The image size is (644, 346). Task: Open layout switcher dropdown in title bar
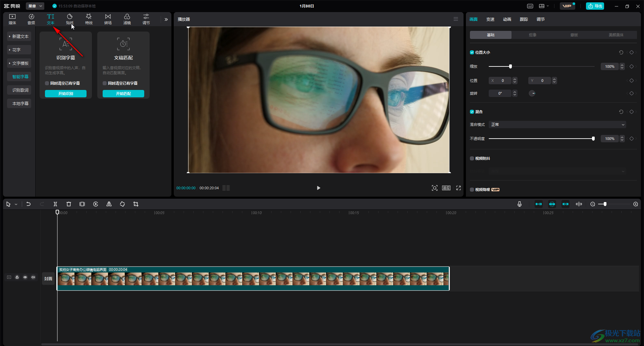pos(544,6)
